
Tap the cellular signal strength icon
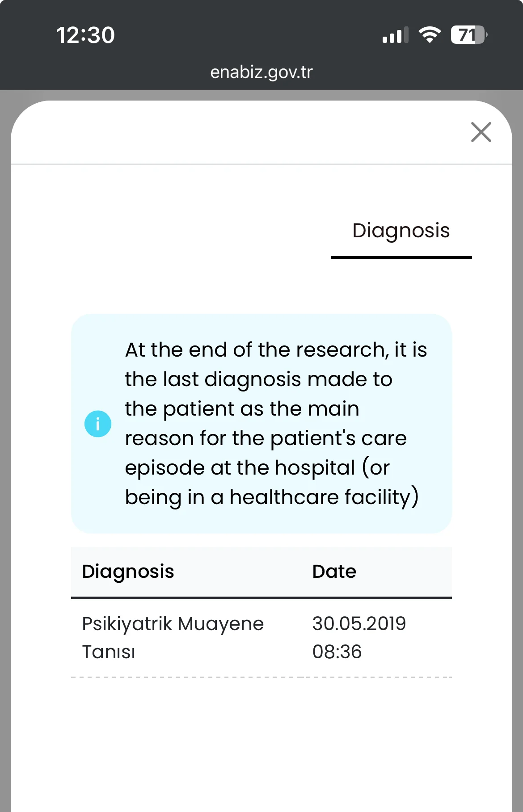click(395, 35)
